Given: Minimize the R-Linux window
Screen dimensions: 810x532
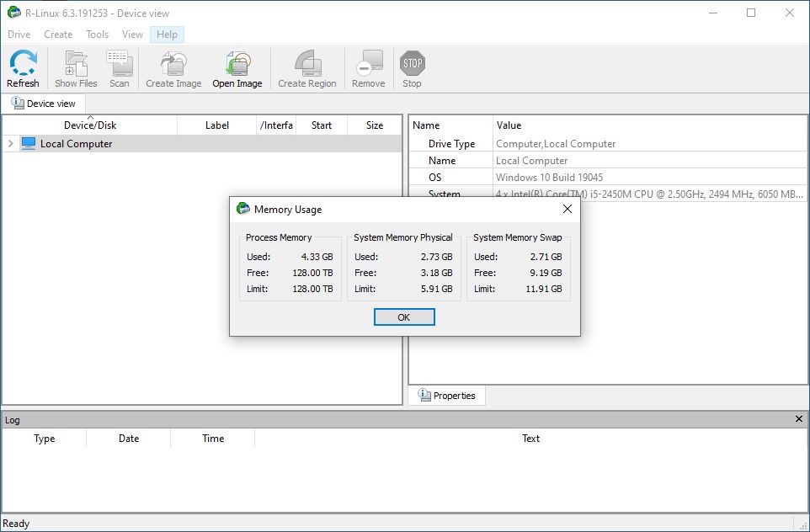Looking at the screenshot, I should [713, 13].
